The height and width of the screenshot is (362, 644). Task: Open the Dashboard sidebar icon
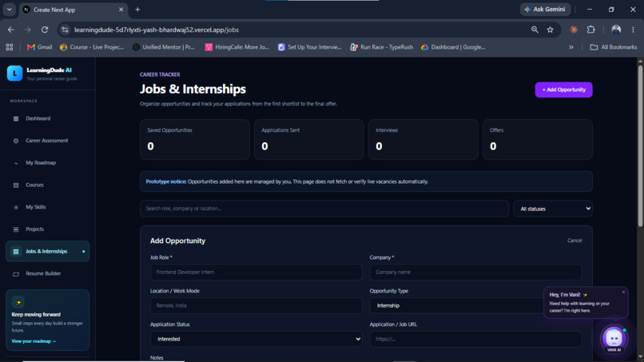pos(16,118)
